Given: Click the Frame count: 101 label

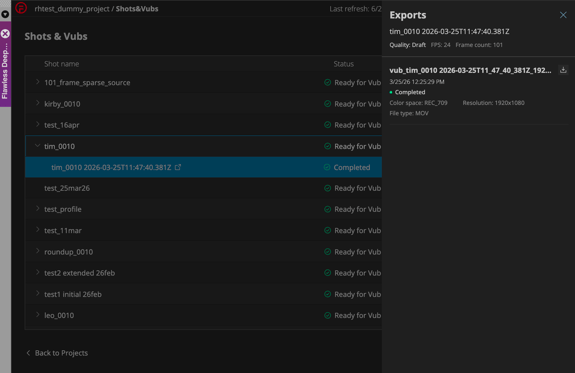Looking at the screenshot, I should pos(479,45).
